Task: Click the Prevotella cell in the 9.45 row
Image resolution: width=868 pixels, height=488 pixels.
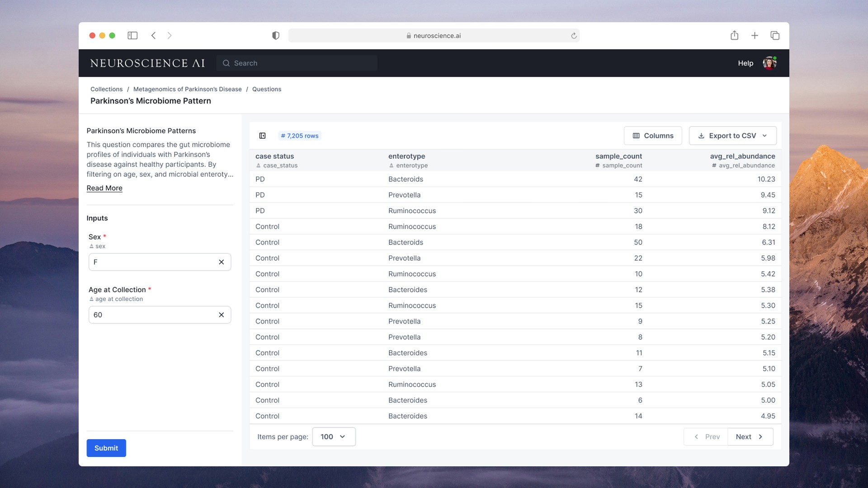Action: tap(404, 195)
